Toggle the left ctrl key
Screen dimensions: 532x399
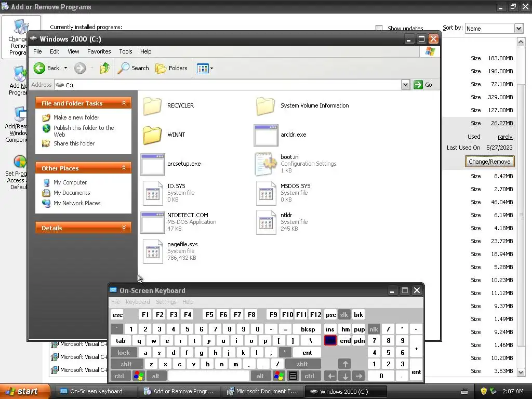coord(119,376)
